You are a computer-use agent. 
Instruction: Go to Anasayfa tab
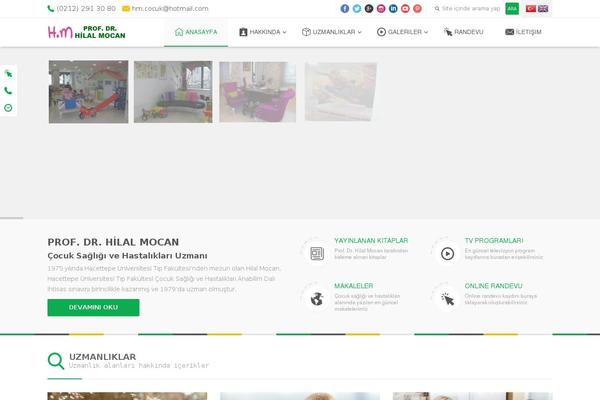(x=196, y=32)
